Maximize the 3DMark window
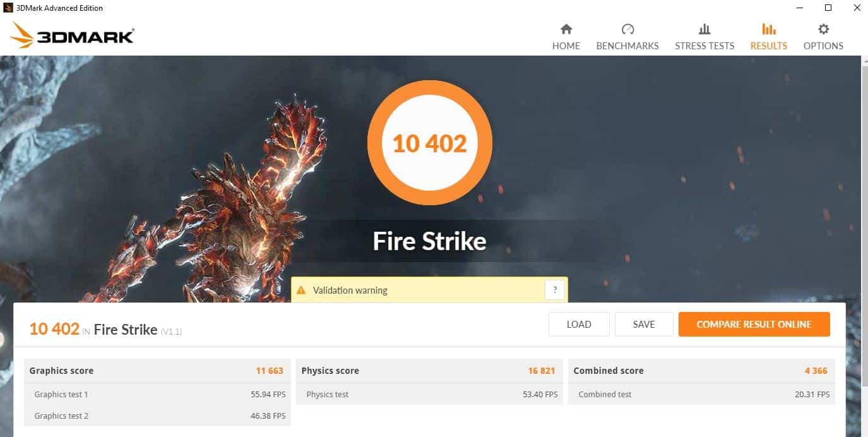The image size is (868, 437). pyautogui.click(x=828, y=8)
